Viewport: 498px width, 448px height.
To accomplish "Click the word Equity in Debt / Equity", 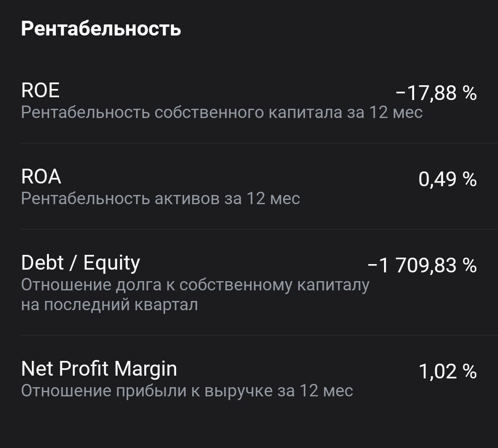I will click(x=112, y=263).
